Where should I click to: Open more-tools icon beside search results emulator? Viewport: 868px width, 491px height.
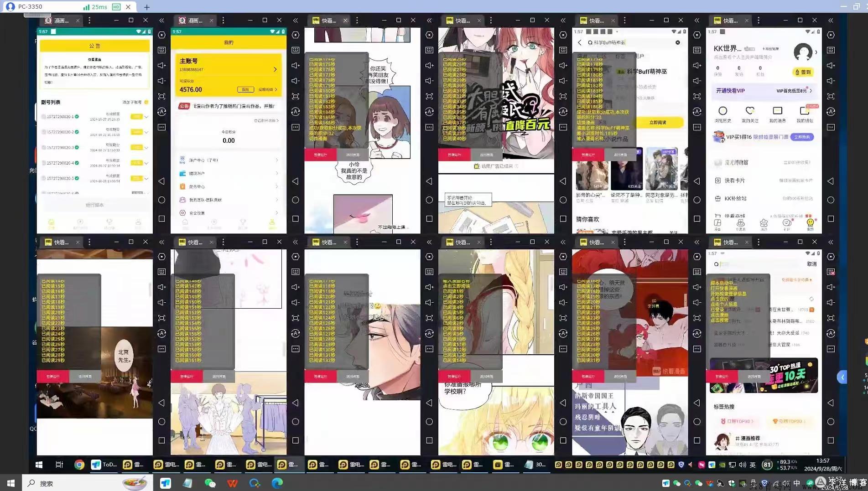(x=697, y=127)
